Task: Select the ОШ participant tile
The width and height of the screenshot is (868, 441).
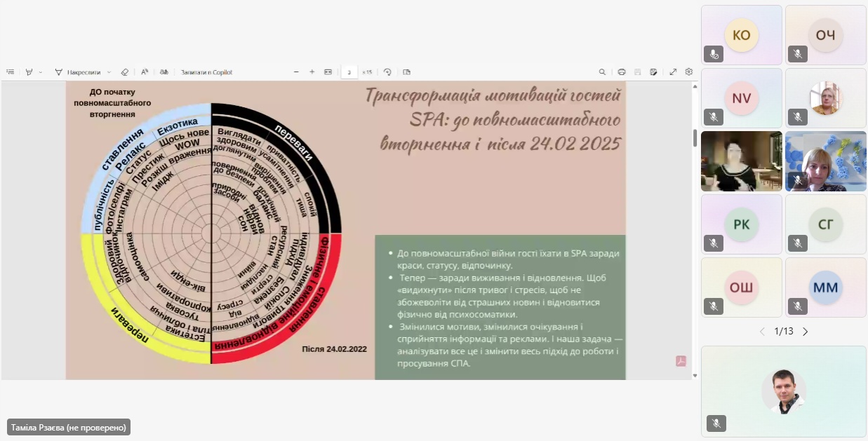Action: point(742,287)
